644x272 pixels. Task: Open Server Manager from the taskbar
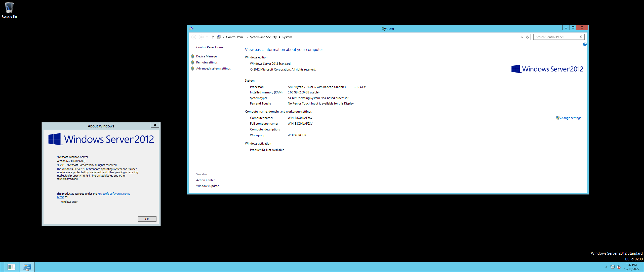coord(11,267)
